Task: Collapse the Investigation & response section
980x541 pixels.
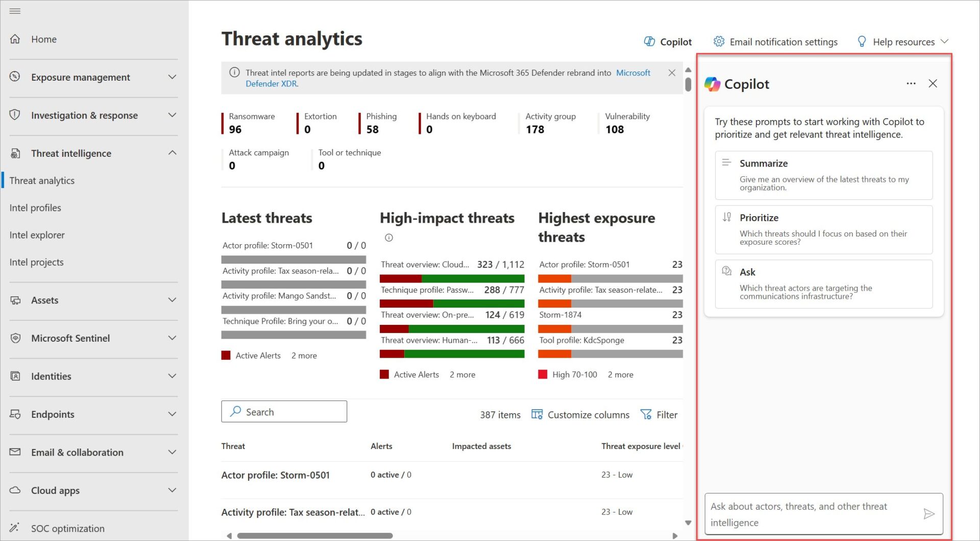Action: coord(172,115)
